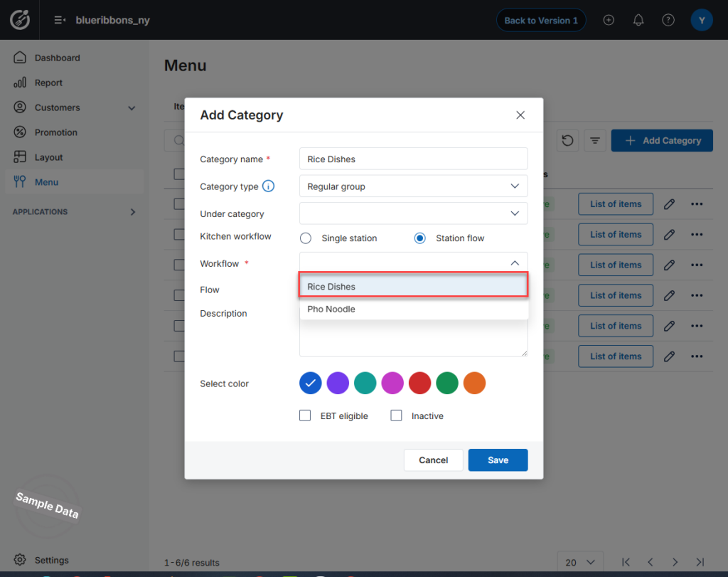Click the app logo icon in header

[20, 20]
